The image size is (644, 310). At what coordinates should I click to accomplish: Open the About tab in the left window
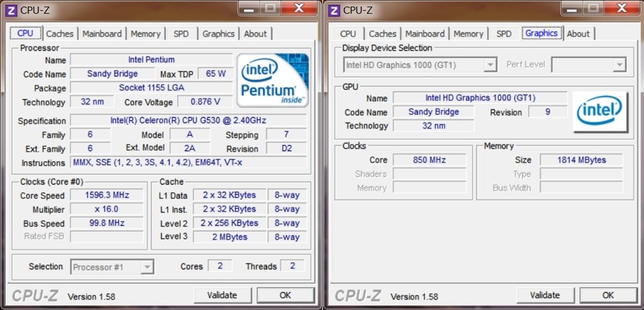255,34
